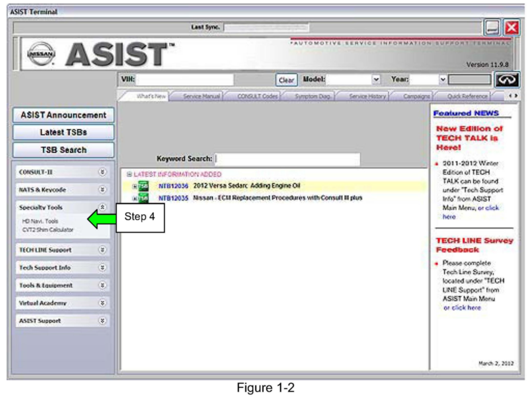
Task: Launch the CVT2 Shim Calculator
Action: coord(48,230)
